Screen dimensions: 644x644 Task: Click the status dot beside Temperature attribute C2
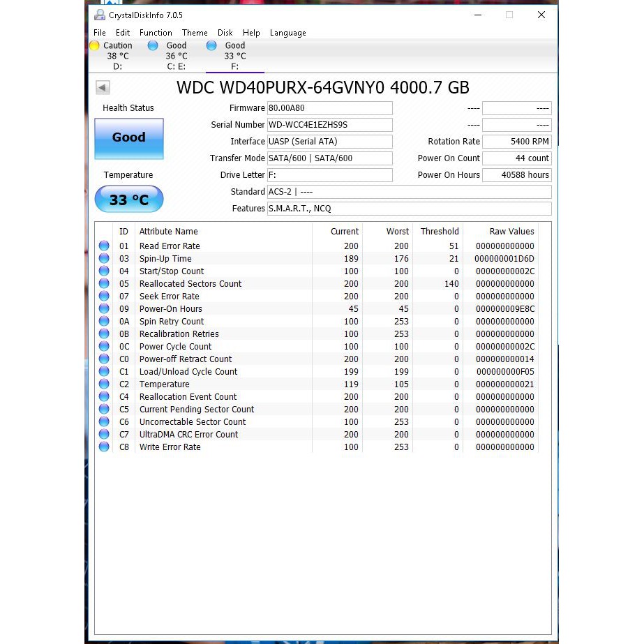103,384
